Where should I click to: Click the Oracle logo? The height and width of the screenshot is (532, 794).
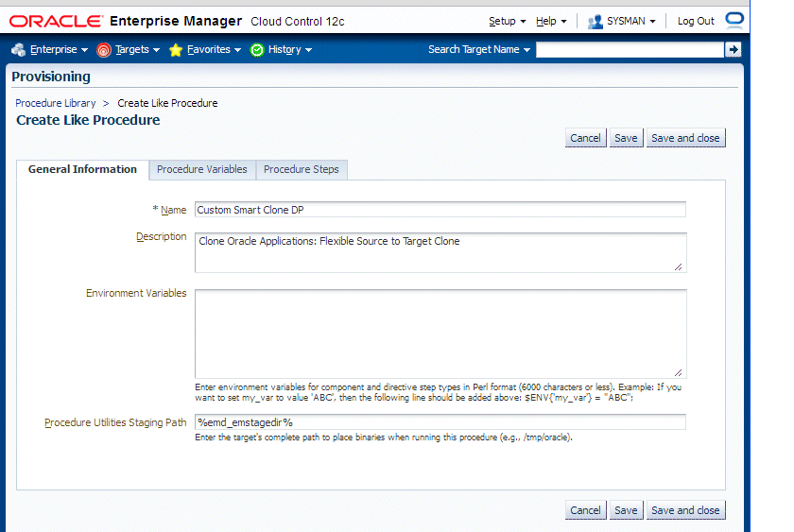[56, 21]
